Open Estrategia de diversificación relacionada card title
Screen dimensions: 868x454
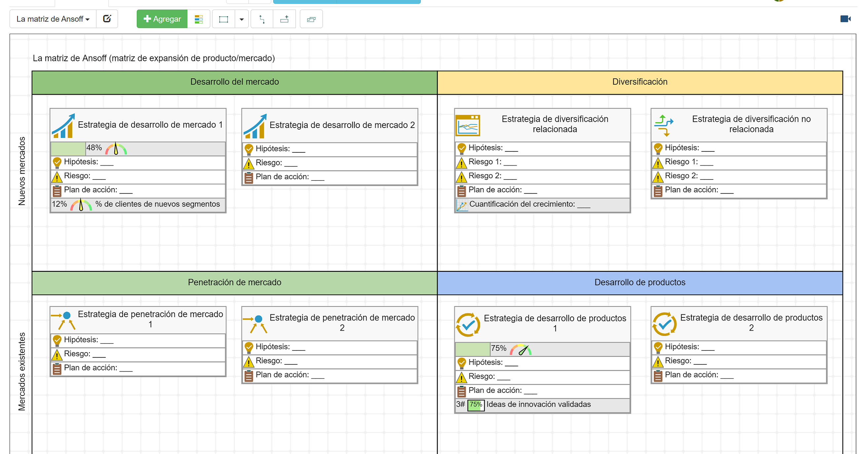(555, 124)
